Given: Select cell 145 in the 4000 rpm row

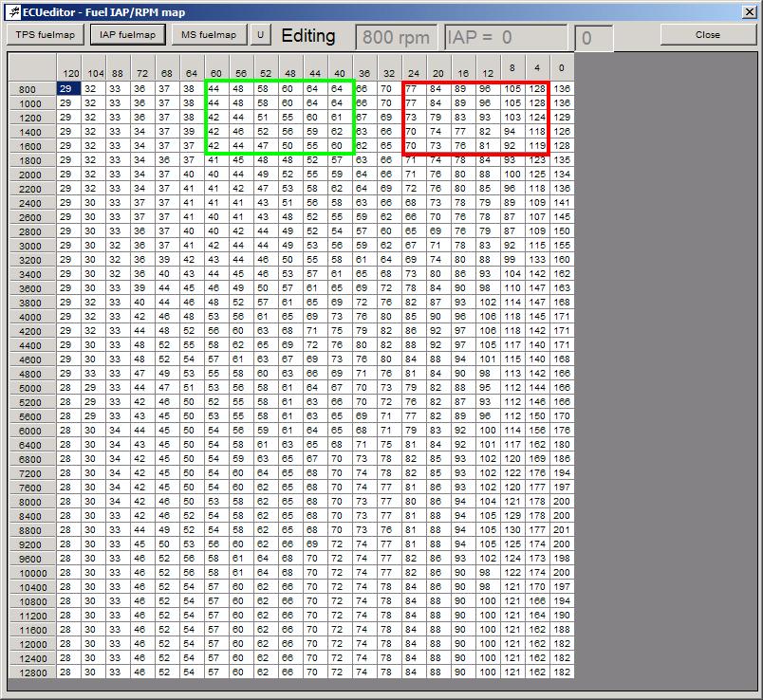Looking at the screenshot, I should [537, 317].
